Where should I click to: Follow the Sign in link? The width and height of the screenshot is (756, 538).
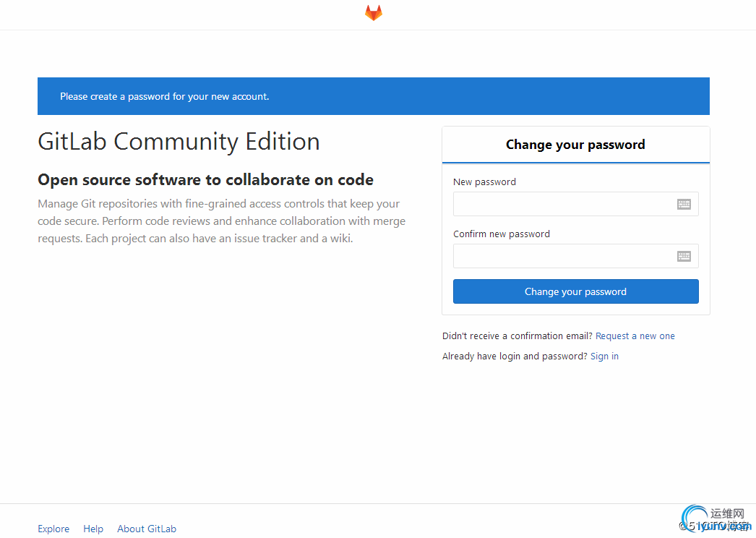click(x=604, y=356)
